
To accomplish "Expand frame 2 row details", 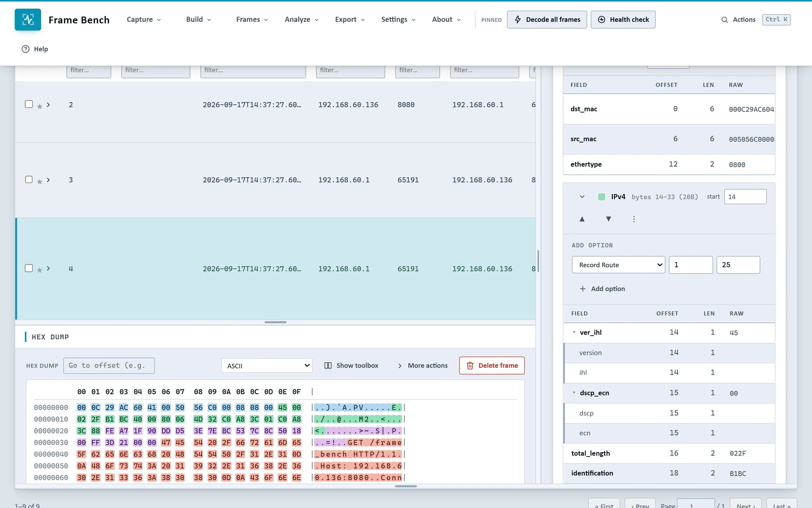I will [x=48, y=105].
